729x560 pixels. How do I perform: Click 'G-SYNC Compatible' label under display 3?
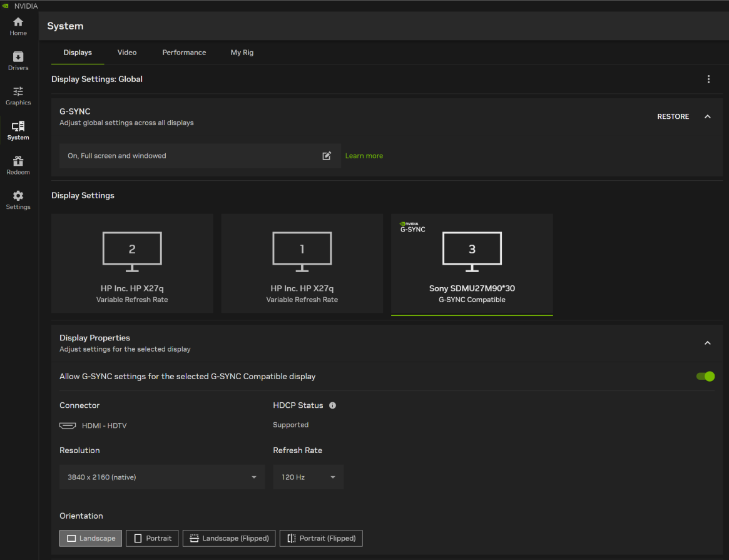[x=472, y=300]
